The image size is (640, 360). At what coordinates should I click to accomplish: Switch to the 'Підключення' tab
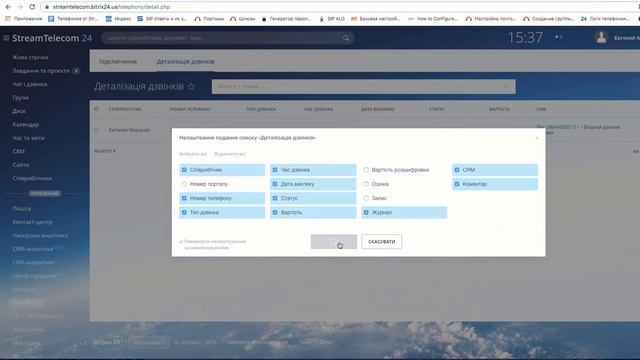(118, 62)
